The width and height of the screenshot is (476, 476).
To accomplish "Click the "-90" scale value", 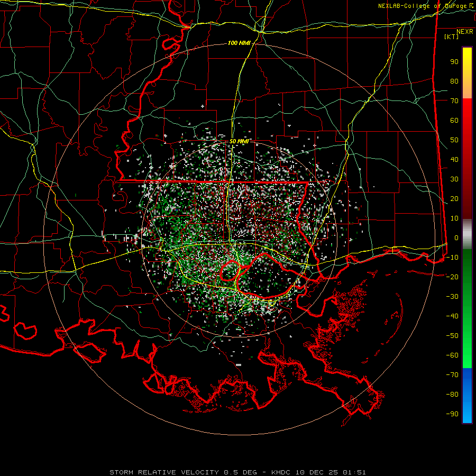I will (x=452, y=414).
